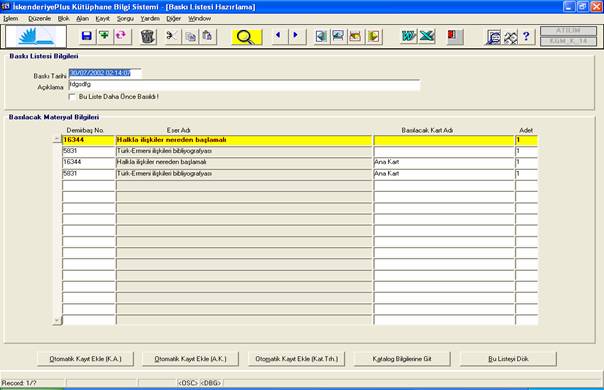This screenshot has width=604, height=390.
Task: Open the Diğer menu
Action: [x=173, y=18]
